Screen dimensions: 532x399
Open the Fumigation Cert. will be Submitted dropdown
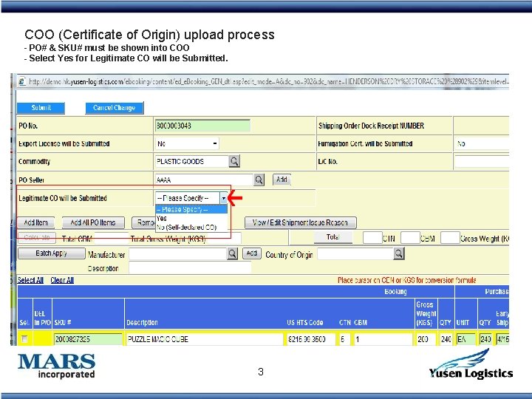[x=482, y=143]
